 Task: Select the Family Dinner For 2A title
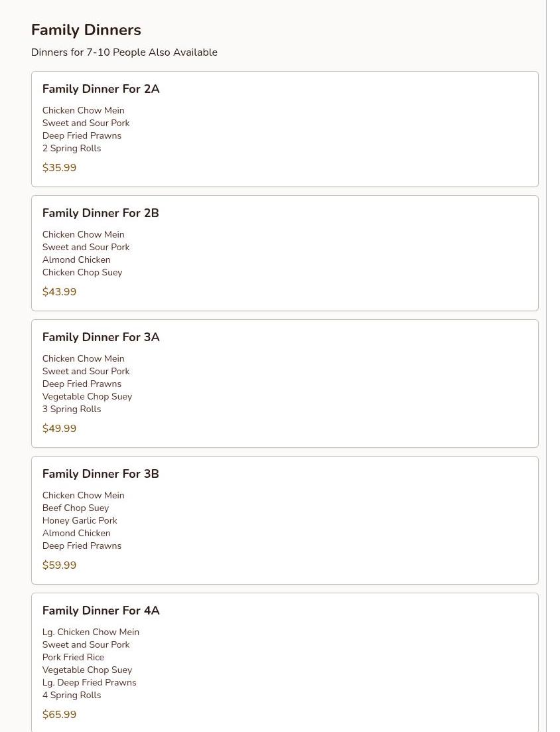click(x=101, y=89)
